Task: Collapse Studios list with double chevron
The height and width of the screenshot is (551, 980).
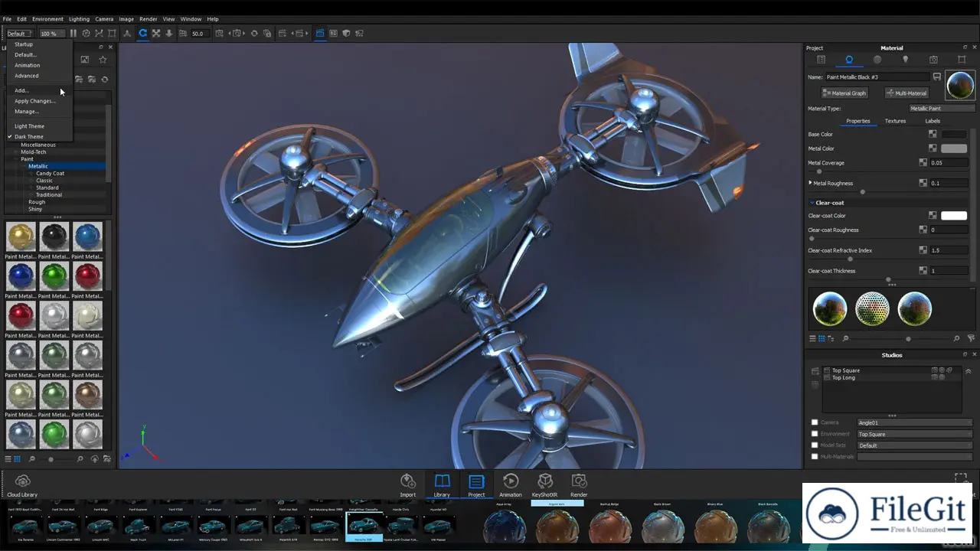Action: coord(969,371)
